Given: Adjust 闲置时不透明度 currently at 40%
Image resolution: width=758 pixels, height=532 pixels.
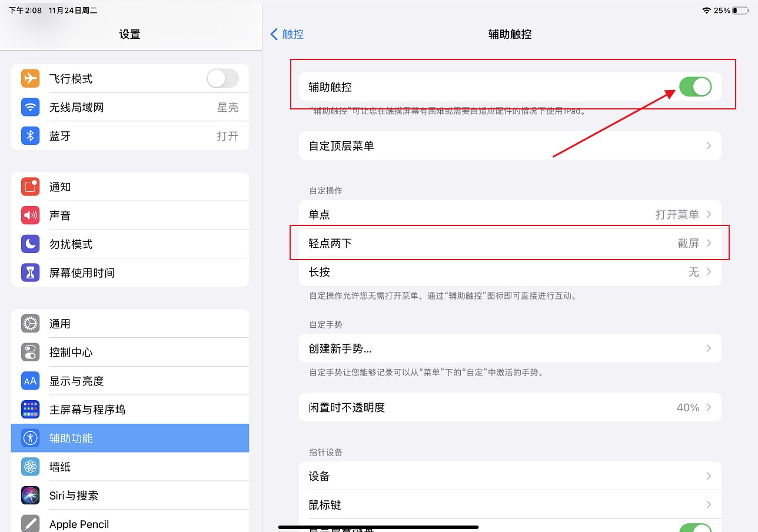Looking at the screenshot, I should click(510, 407).
